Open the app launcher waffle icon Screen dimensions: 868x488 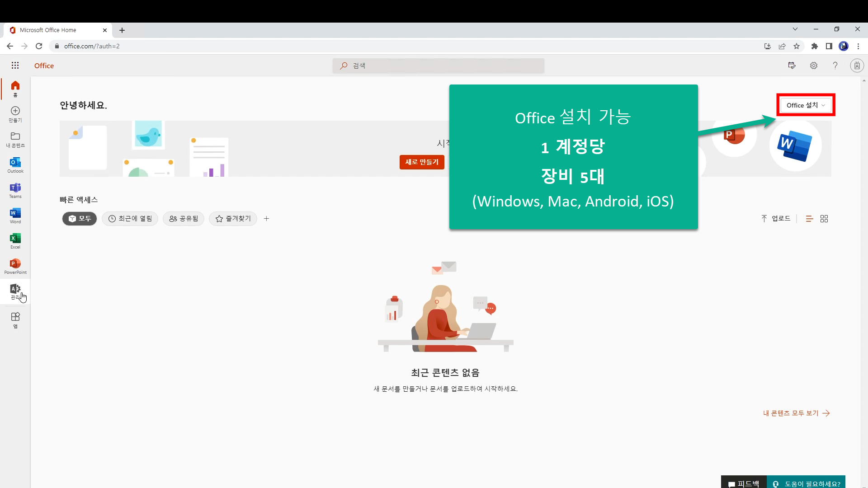coord(15,66)
